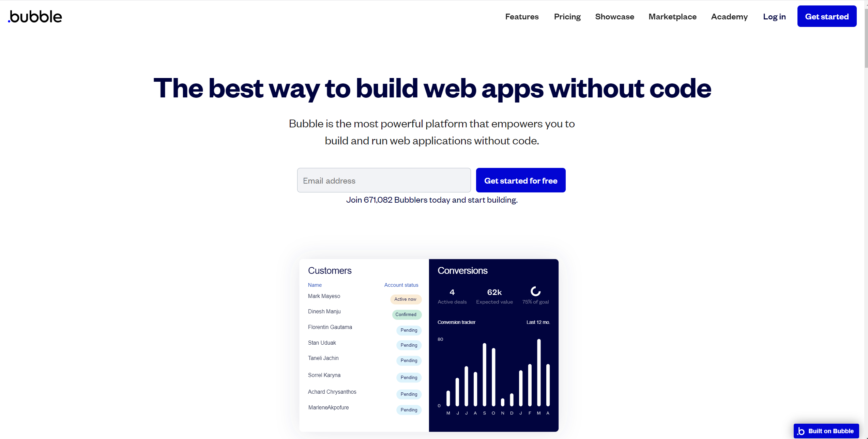Click Pending badge for Florentin Gautama
This screenshot has width=868, height=439.
point(409,330)
